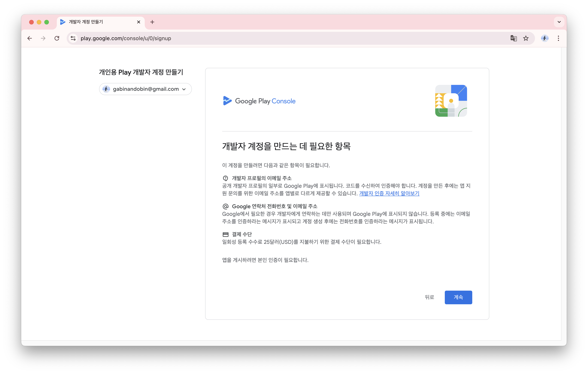
Task: Reload the current page
Action: pos(57,38)
